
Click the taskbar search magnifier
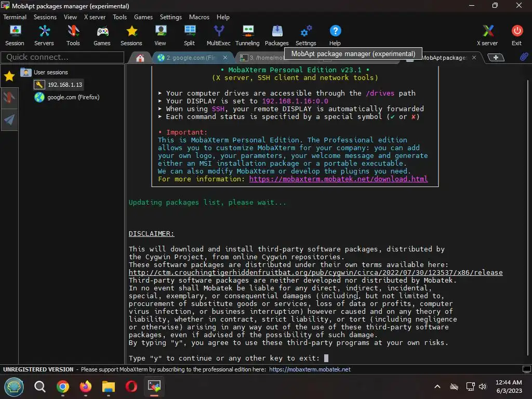coord(39,387)
